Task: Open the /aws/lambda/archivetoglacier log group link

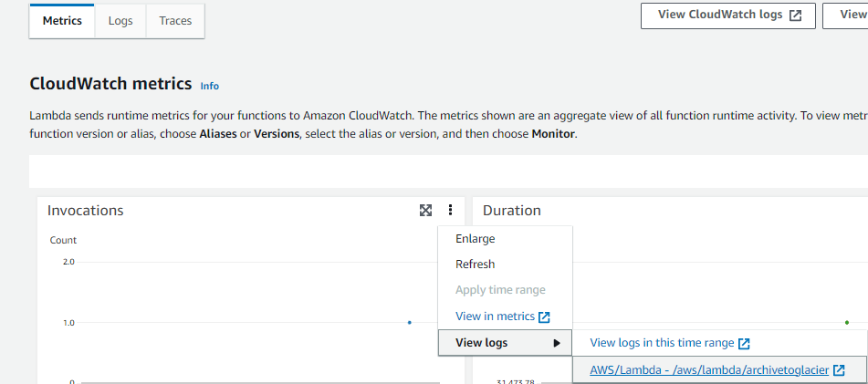Action: [710, 369]
